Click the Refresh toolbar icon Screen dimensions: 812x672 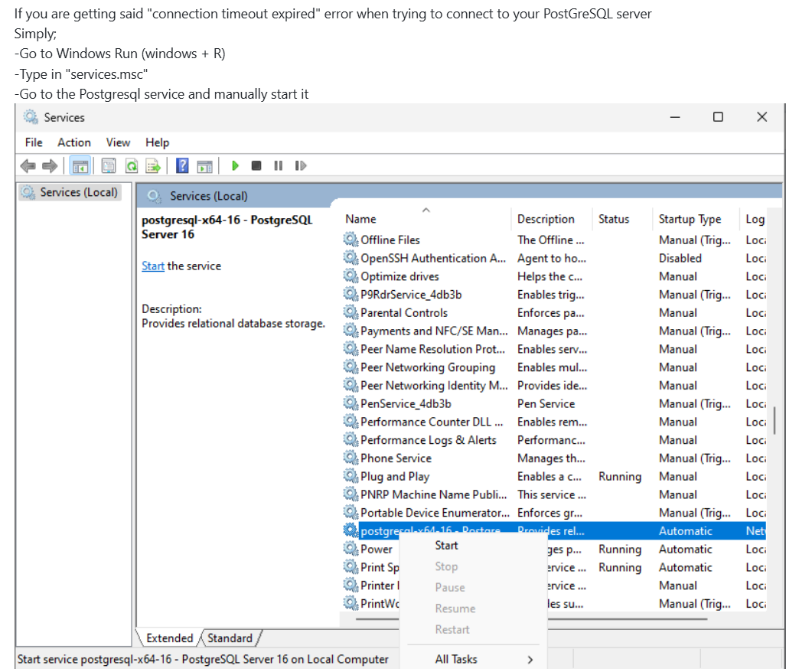click(x=131, y=165)
